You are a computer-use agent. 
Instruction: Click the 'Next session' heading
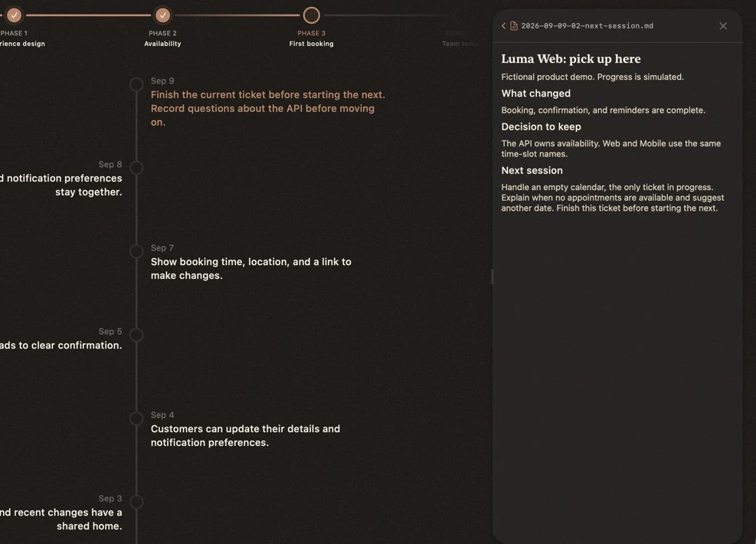[532, 171]
